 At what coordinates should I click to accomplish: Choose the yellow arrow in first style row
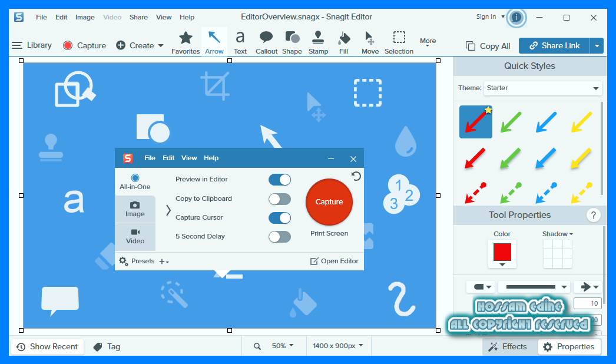pyautogui.click(x=581, y=122)
